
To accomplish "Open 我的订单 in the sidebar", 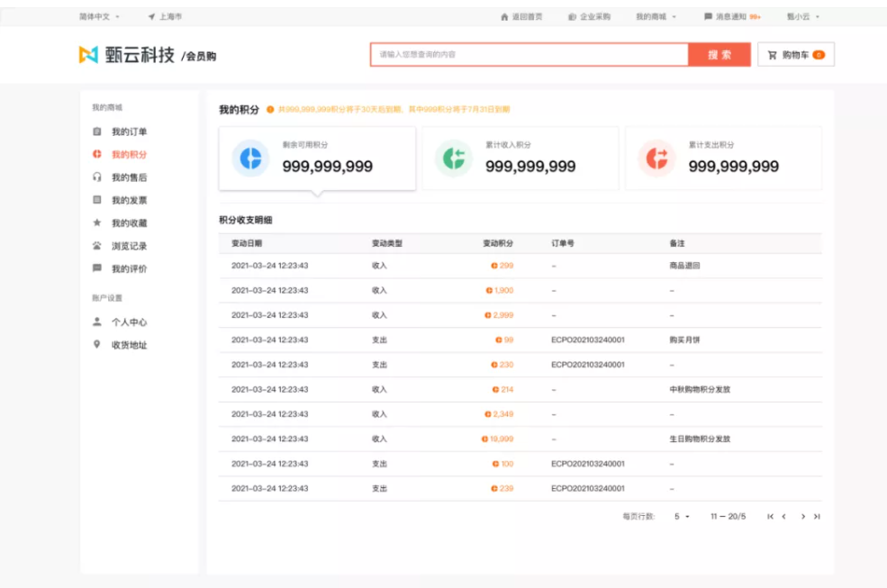I will 129,132.
